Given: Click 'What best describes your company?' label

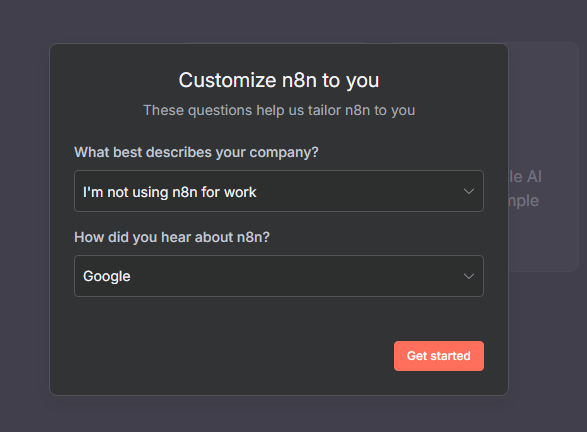Looking at the screenshot, I should tap(196, 152).
